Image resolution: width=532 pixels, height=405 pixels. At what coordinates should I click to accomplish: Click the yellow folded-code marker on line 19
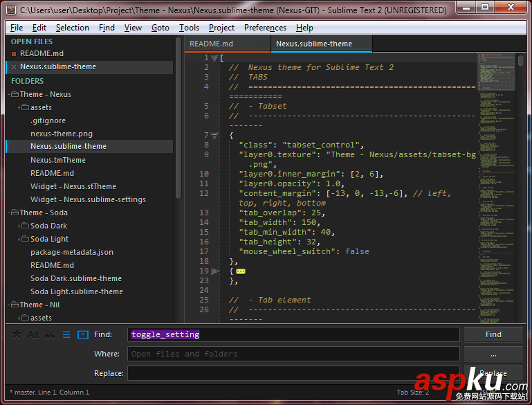point(241,271)
